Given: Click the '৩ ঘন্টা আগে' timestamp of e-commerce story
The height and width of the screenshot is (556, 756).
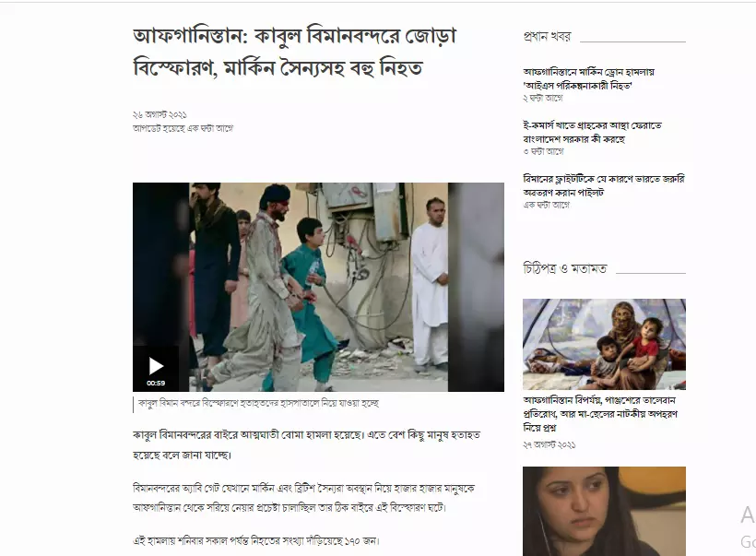Looking at the screenshot, I should point(543,151).
